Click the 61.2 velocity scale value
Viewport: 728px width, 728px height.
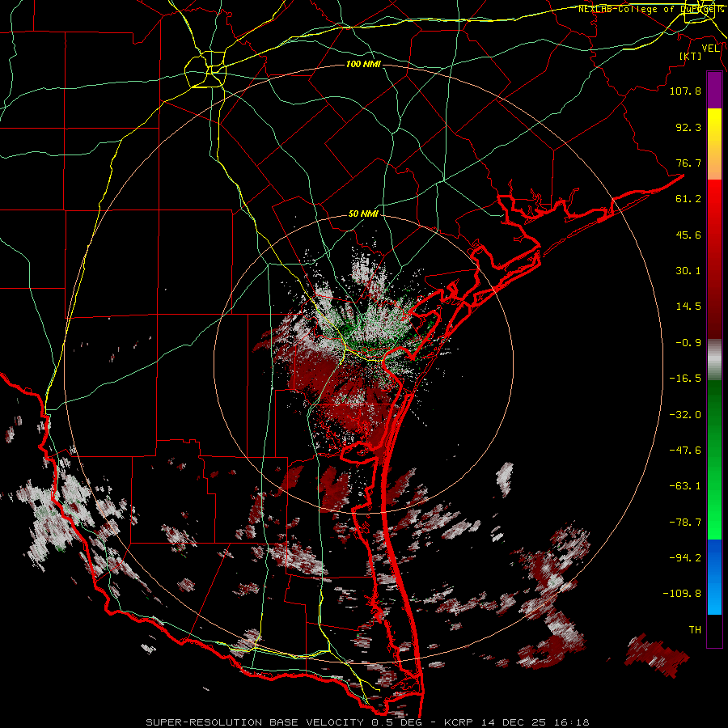[688, 199]
